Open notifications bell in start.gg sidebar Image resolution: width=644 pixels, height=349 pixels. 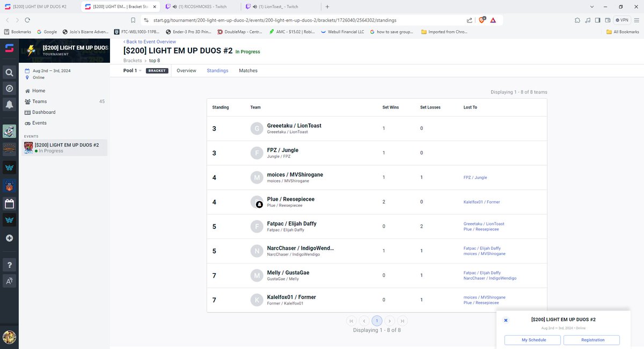(x=9, y=105)
